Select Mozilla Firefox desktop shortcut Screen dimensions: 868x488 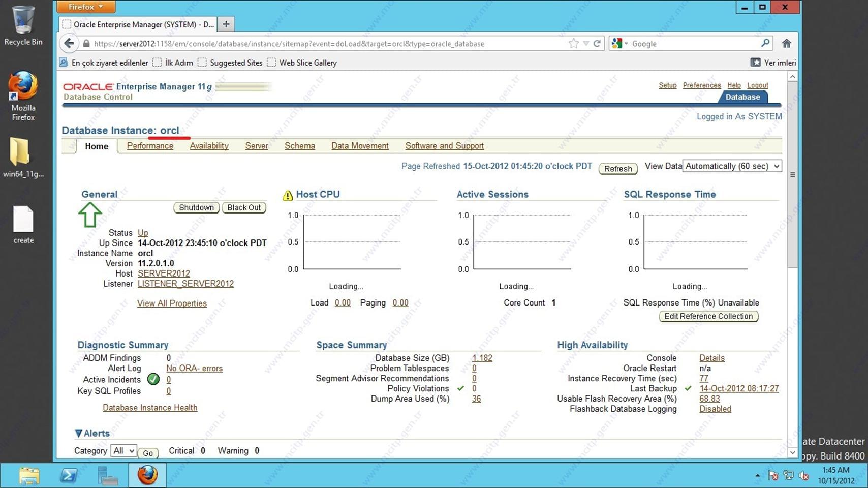(x=23, y=96)
